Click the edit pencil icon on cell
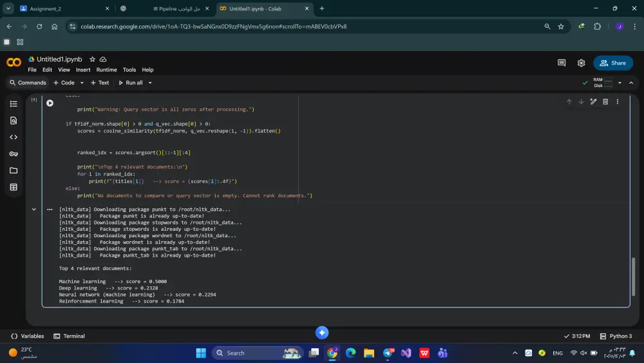 593,101
